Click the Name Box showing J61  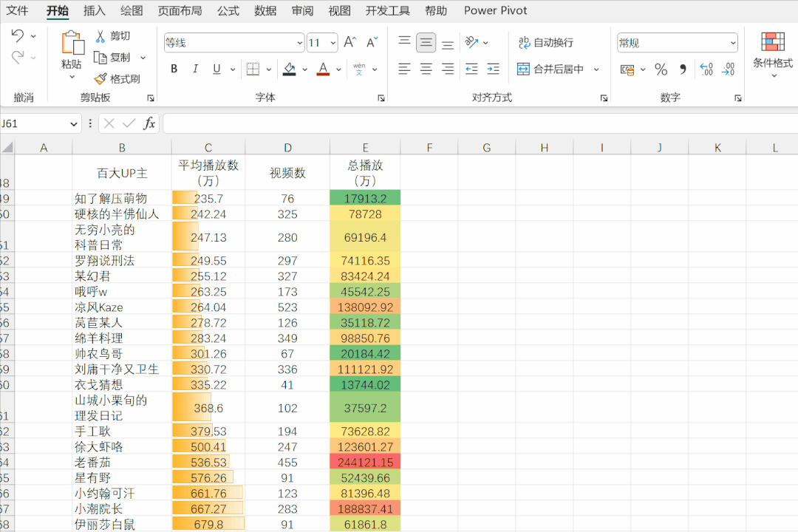pyautogui.click(x=33, y=123)
